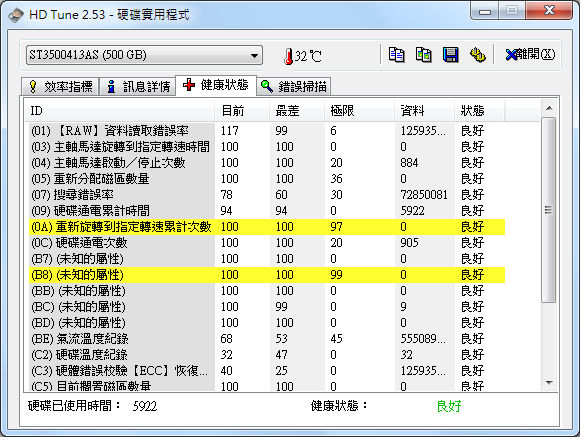The width and height of the screenshot is (580, 442).
Task: Minimize the HD Tune window
Action: coord(485,11)
